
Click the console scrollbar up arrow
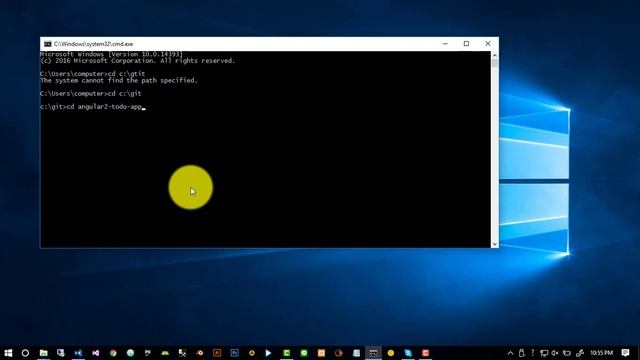pyautogui.click(x=495, y=55)
